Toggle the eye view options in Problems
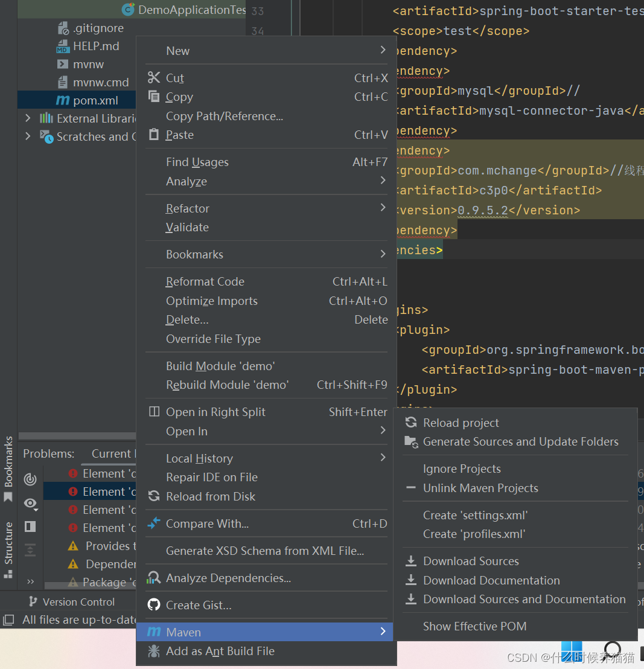 pos(31,504)
